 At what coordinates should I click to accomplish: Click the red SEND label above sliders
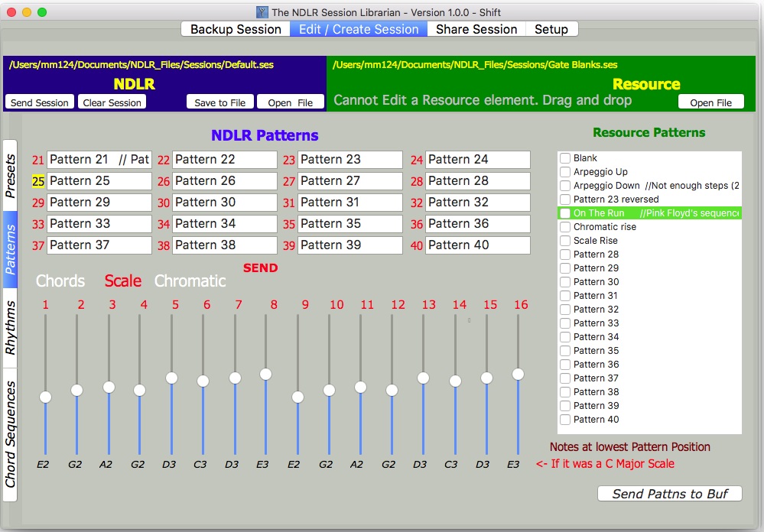point(260,268)
